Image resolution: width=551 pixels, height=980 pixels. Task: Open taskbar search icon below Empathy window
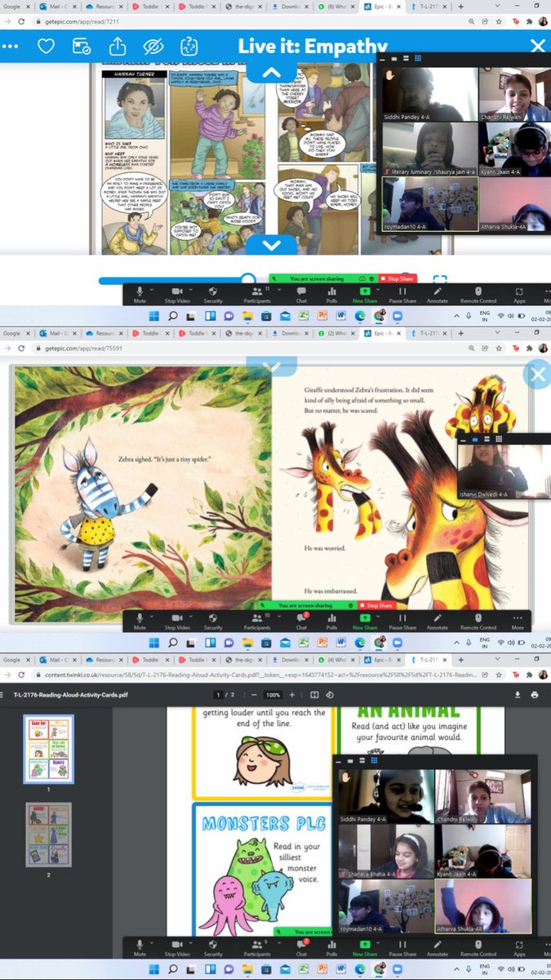[x=173, y=314]
